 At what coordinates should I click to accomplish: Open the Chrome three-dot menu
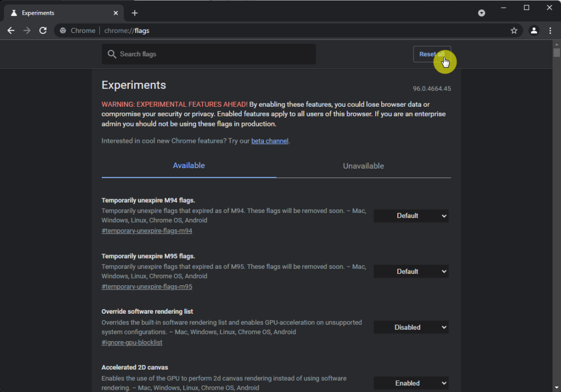pos(550,31)
